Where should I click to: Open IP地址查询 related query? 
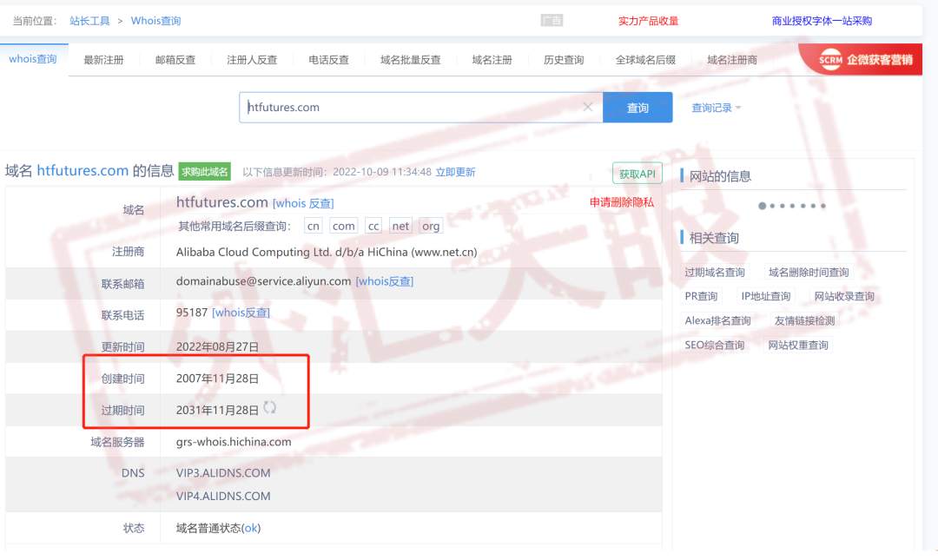point(766,296)
